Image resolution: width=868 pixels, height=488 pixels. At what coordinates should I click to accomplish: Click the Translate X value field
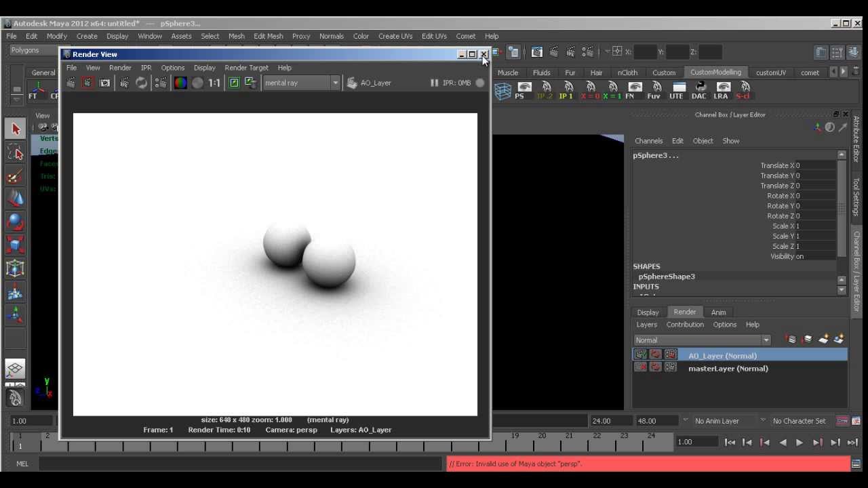pos(814,165)
